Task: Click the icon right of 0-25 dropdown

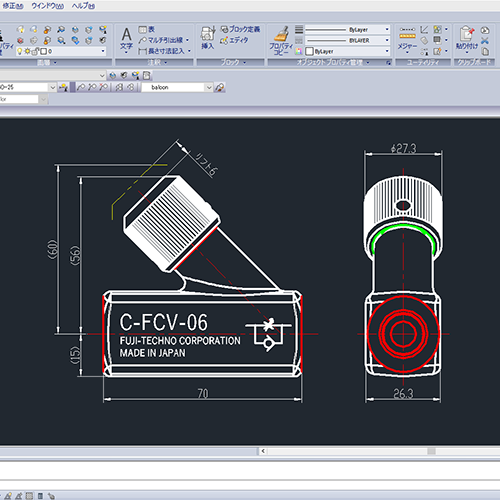Action: 63,87
